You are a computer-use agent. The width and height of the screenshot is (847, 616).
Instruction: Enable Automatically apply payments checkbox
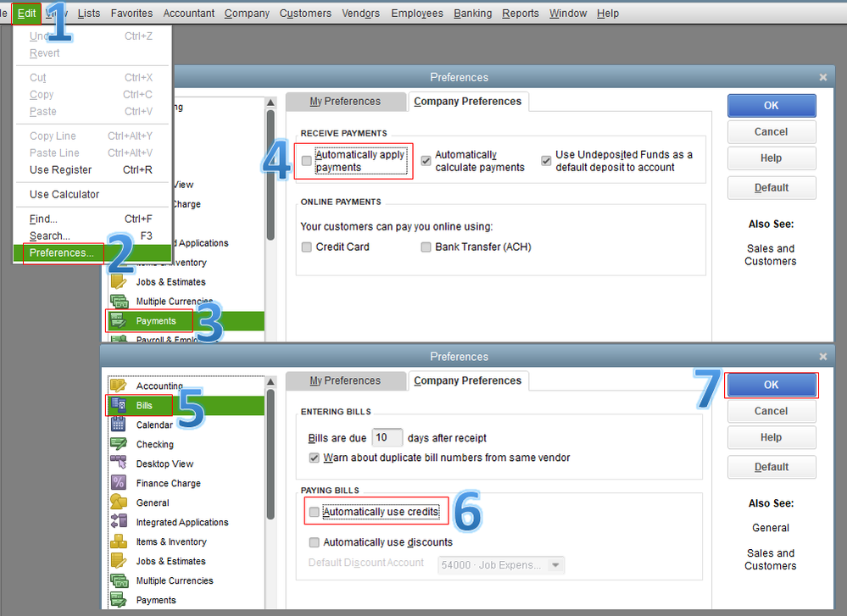[x=306, y=161]
